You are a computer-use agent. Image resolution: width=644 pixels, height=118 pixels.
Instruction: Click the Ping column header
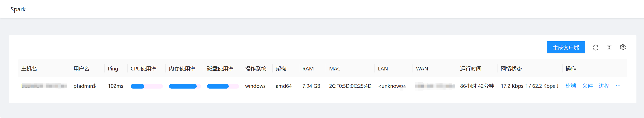click(113, 69)
